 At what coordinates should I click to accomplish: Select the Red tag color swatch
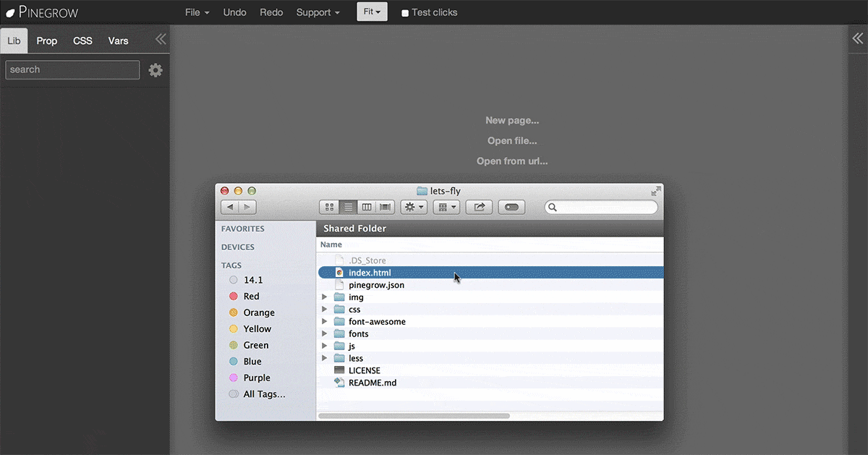pyautogui.click(x=234, y=296)
